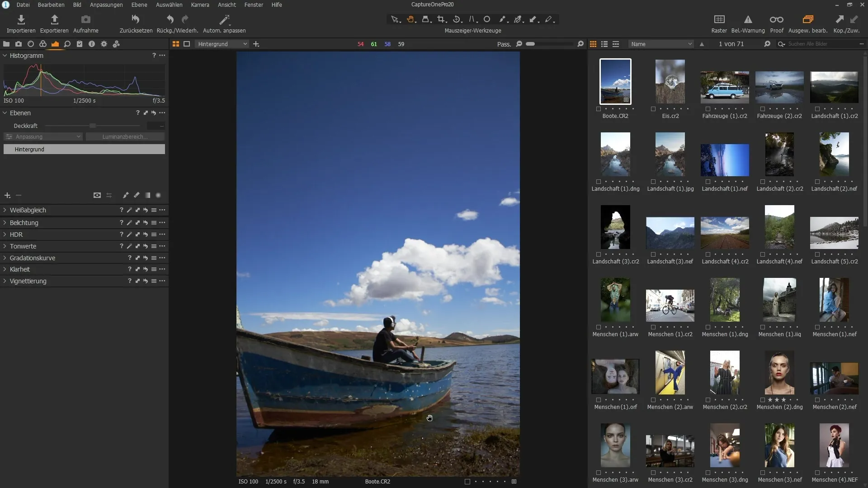Image resolution: width=868 pixels, height=488 pixels.
Task: Select the arrow pointer cursor tool
Action: 395,19
